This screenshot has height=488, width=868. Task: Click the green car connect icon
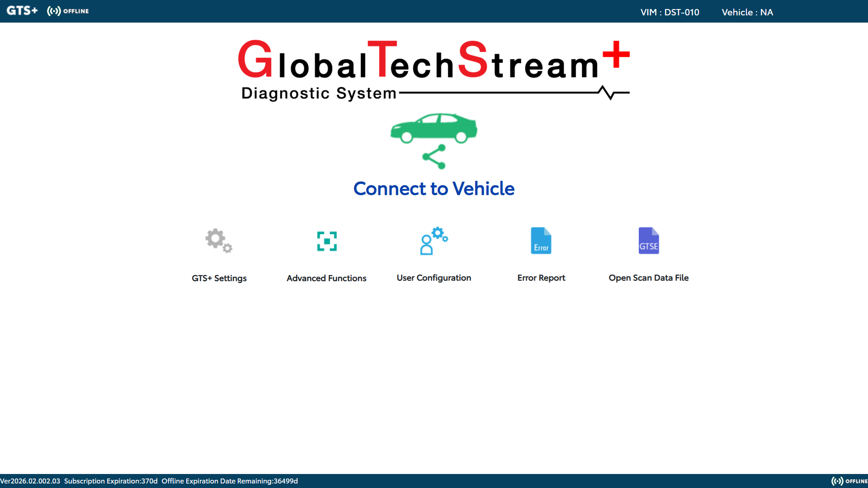pos(434,128)
